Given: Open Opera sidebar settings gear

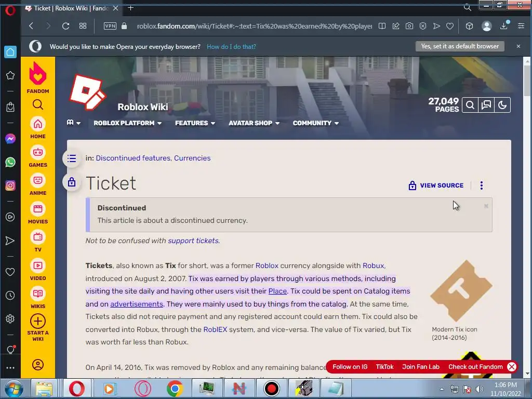Looking at the screenshot, I should click(x=10, y=318).
